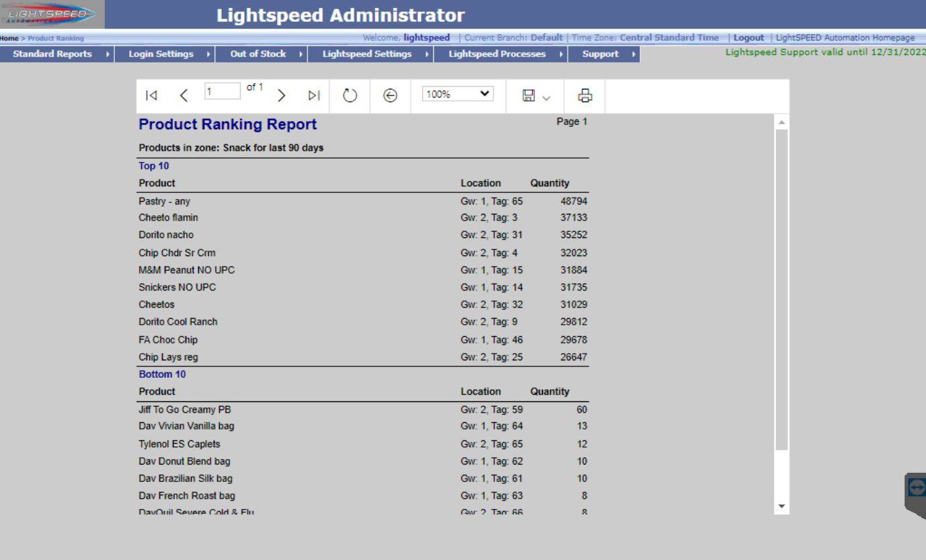The height and width of the screenshot is (560, 926).
Task: Click location 'Gw: 1, Tag: 46'
Action: tap(492, 340)
